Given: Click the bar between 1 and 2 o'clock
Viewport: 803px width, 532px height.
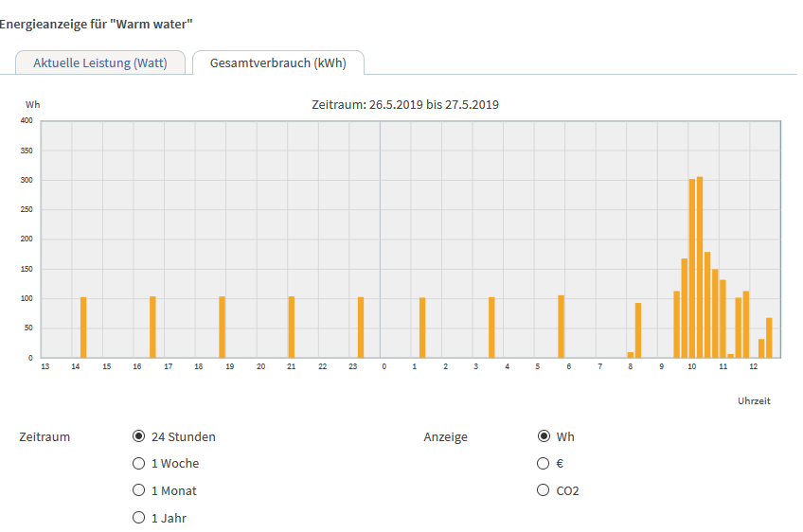Looking at the screenshot, I should pos(422,328).
